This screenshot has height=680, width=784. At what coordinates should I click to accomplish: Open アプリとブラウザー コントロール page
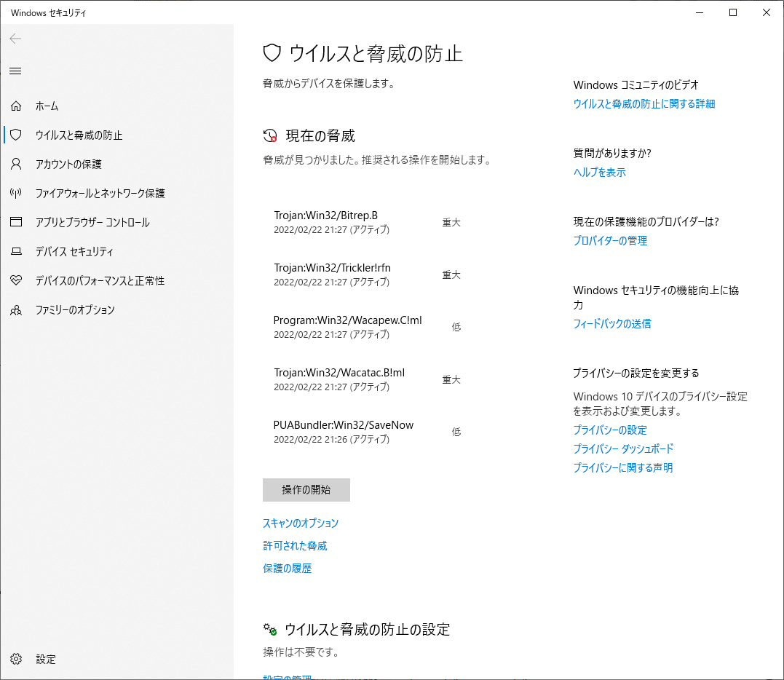[x=92, y=223]
